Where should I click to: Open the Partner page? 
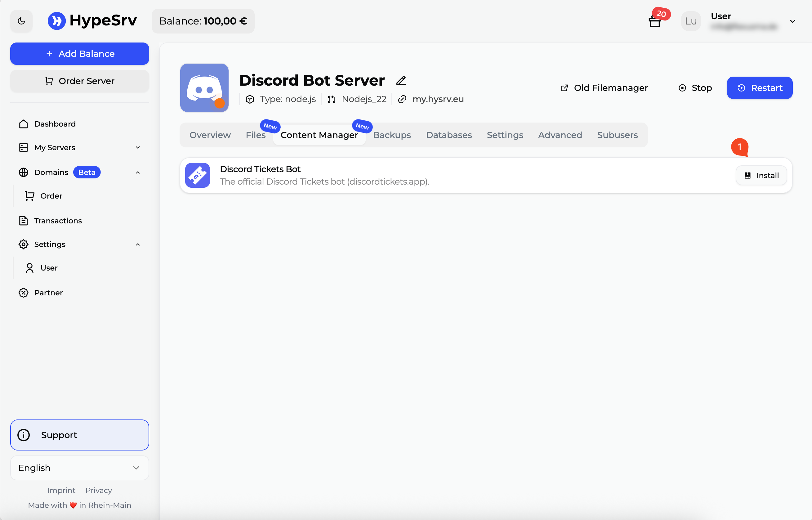pyautogui.click(x=48, y=292)
